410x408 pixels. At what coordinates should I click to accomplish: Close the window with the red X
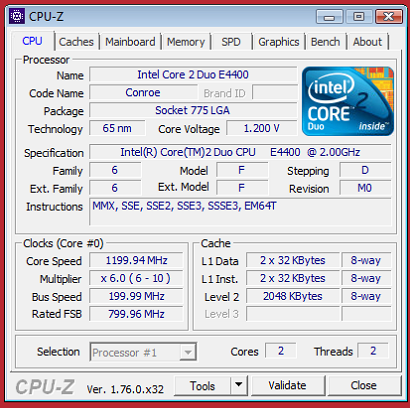tap(389, 17)
